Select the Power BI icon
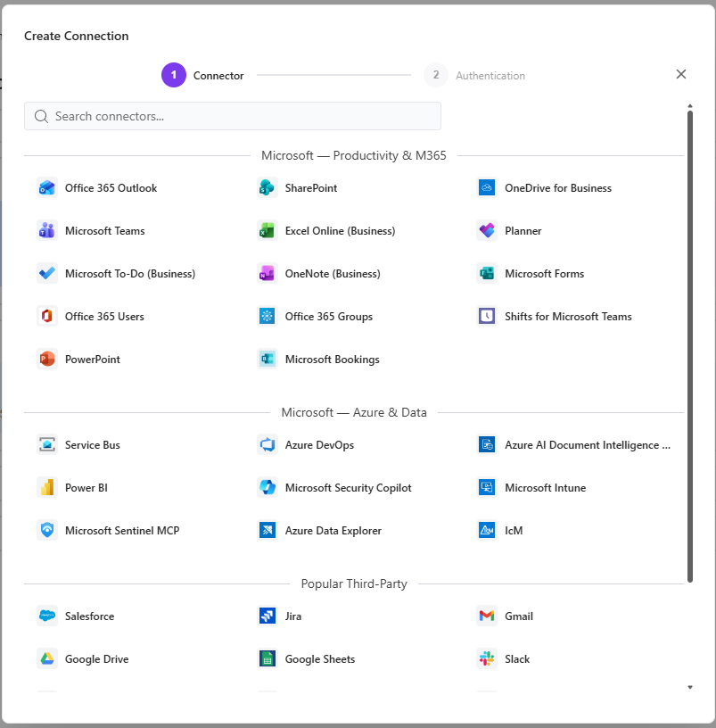The image size is (716, 728). [x=47, y=487]
